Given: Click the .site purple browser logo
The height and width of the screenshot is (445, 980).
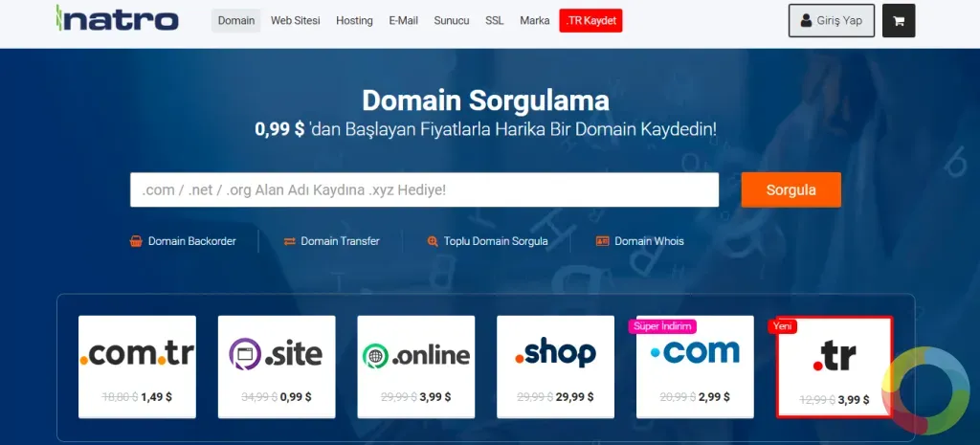Looking at the screenshot, I should [245, 354].
